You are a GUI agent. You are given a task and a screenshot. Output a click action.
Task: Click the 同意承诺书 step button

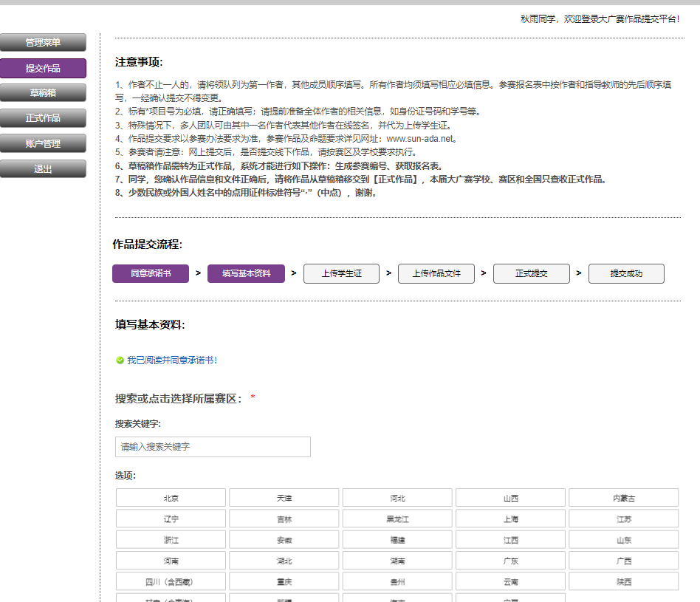(151, 273)
